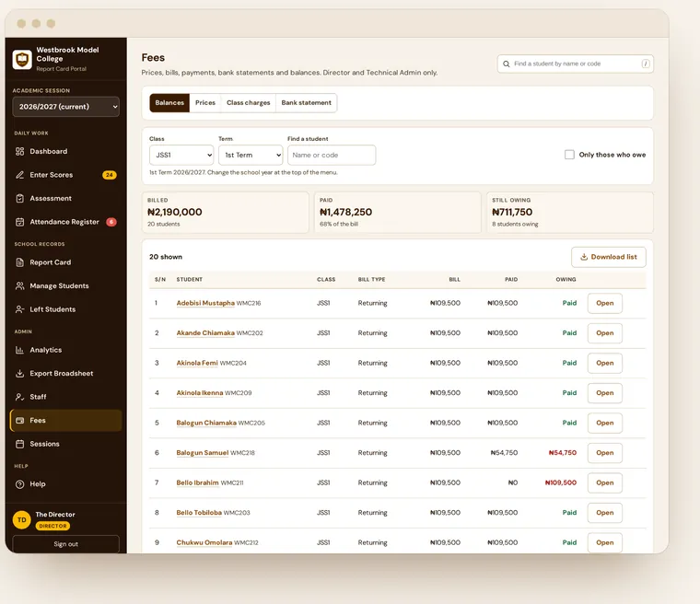
Task: Tick the Only those who owe checkbox
Action: click(569, 155)
